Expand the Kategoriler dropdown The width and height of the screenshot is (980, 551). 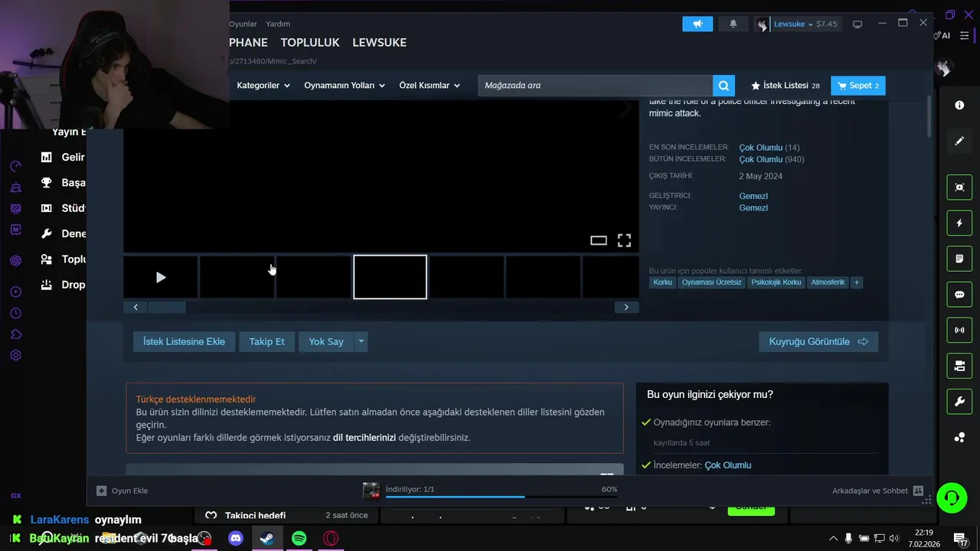tap(263, 86)
